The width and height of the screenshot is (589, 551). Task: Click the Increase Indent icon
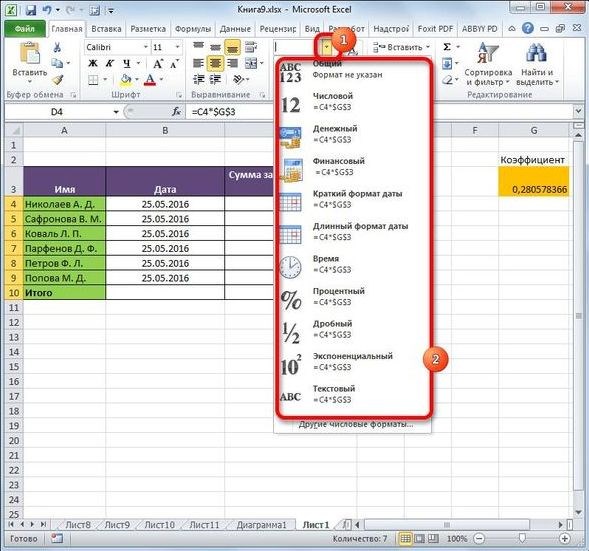pos(215,79)
